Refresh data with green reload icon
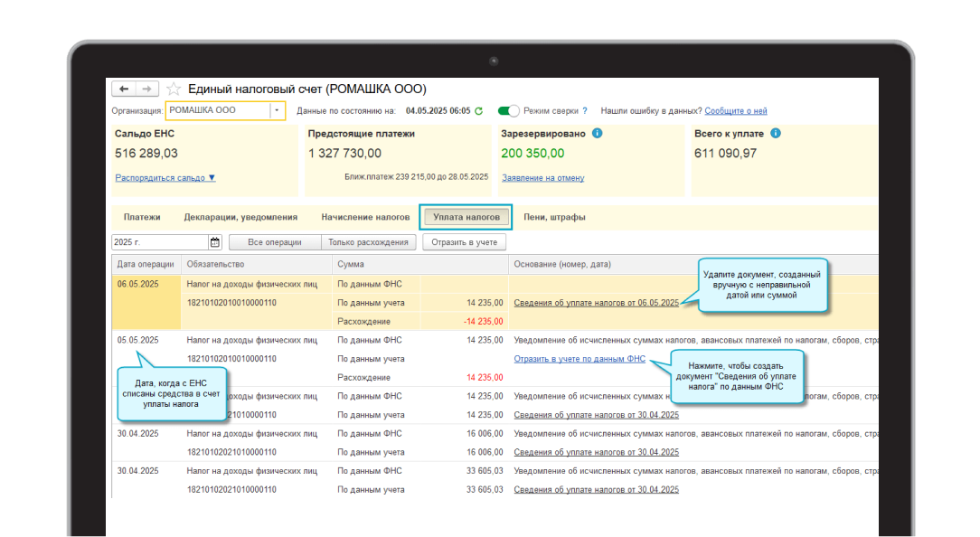This screenshot has width=980, height=537. point(479,111)
